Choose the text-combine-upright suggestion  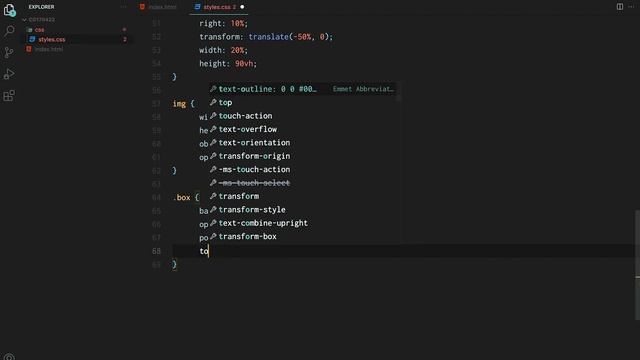pyautogui.click(x=303, y=223)
